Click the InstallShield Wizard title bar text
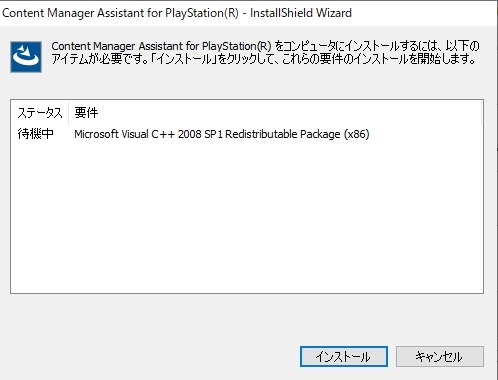The height and width of the screenshot is (380, 498). click(177, 13)
